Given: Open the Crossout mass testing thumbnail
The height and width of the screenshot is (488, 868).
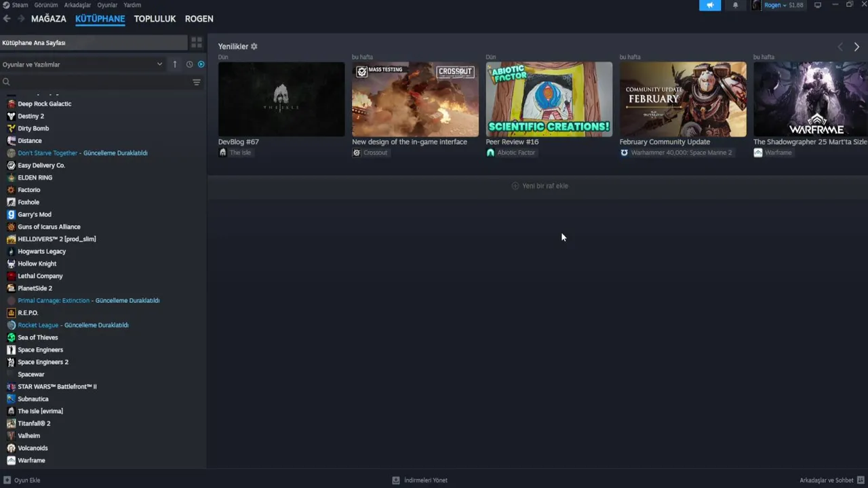Looking at the screenshot, I should click(415, 100).
